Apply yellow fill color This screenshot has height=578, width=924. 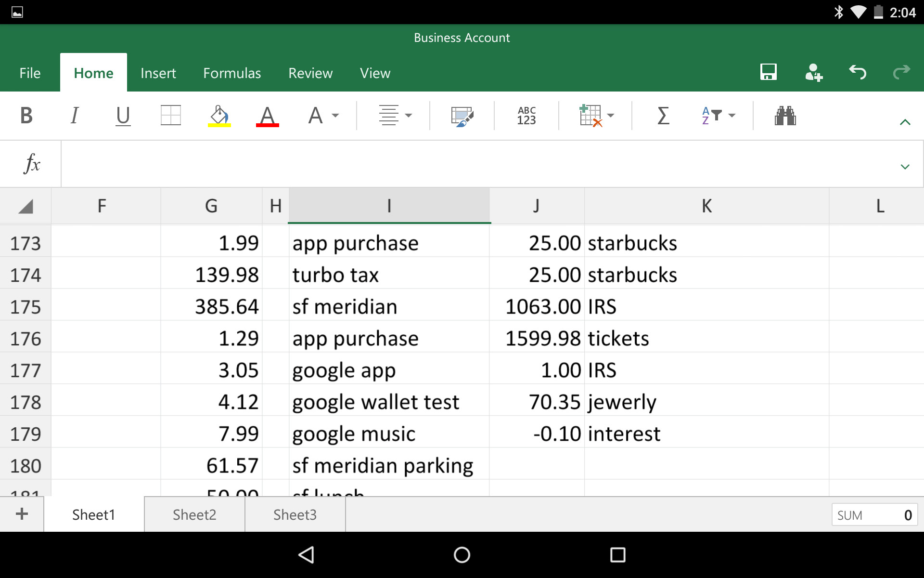click(x=219, y=116)
